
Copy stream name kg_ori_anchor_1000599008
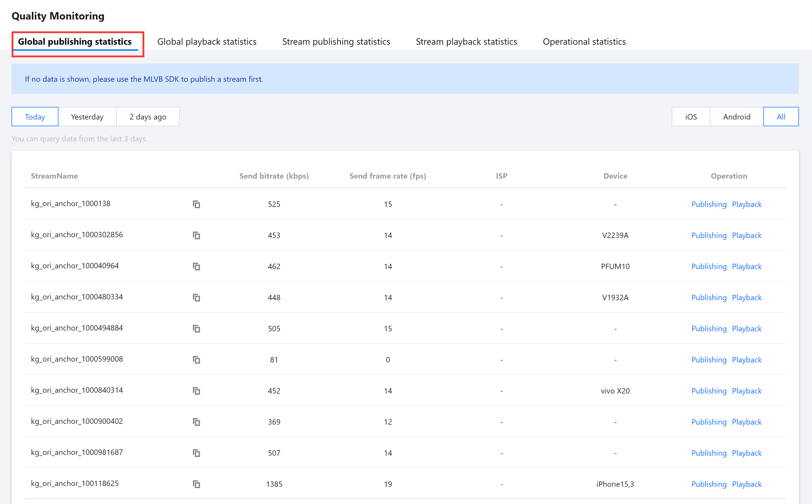(196, 360)
